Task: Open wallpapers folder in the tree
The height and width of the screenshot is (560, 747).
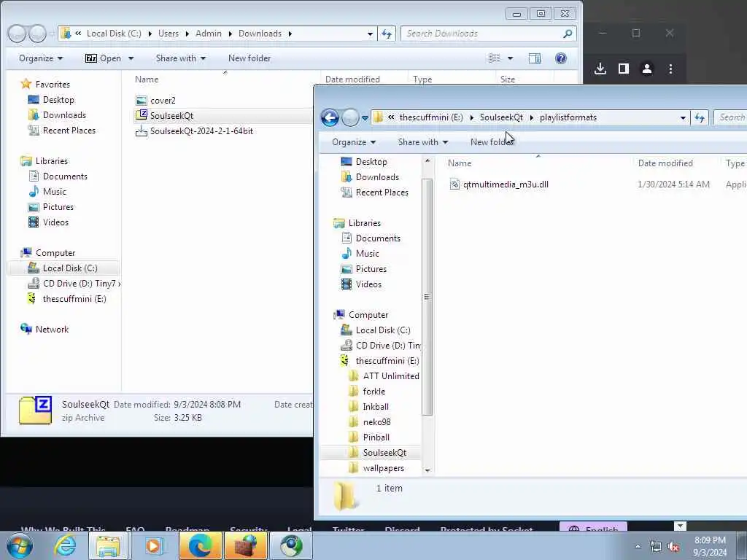Action: click(383, 468)
